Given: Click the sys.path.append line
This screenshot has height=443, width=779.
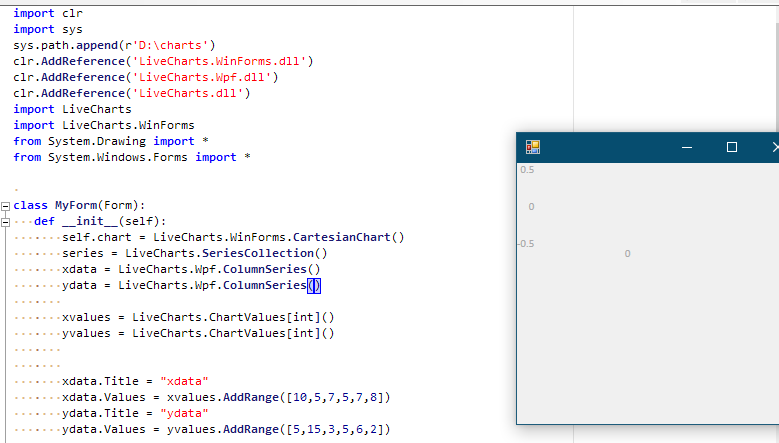Looking at the screenshot, I should pos(114,45).
